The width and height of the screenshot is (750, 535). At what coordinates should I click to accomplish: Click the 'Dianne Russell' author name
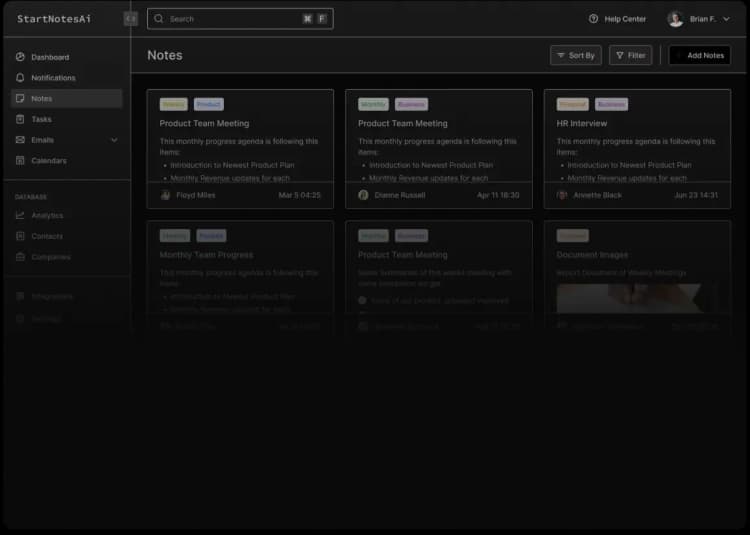click(x=400, y=195)
